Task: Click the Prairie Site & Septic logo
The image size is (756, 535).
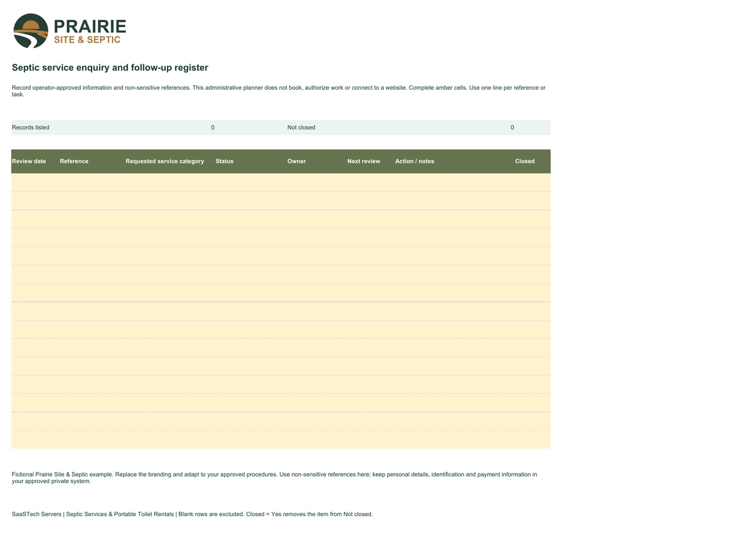Action: tap(70, 31)
